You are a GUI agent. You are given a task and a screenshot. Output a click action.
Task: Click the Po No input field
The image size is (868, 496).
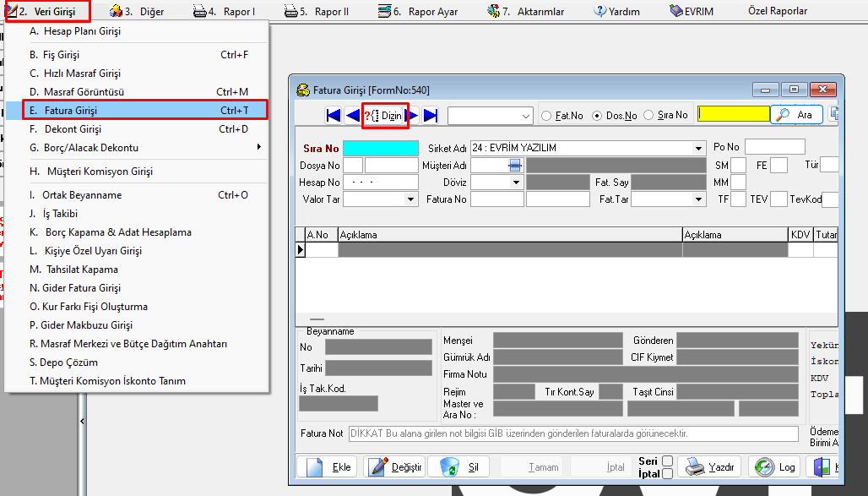click(774, 147)
